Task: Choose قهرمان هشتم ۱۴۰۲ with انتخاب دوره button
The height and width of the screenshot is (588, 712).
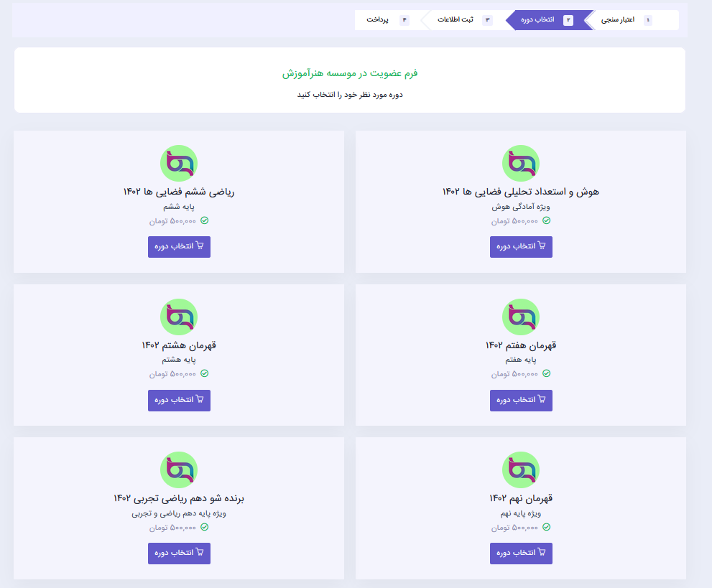Action: (179, 400)
